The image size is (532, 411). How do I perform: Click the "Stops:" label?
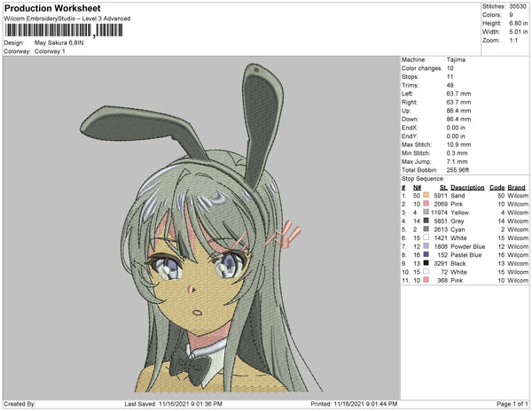click(x=411, y=76)
